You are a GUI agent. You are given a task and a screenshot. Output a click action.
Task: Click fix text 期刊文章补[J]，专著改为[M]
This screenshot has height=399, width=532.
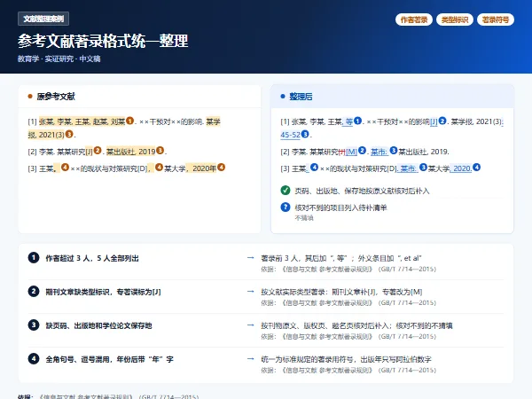pyautogui.click(x=378, y=292)
